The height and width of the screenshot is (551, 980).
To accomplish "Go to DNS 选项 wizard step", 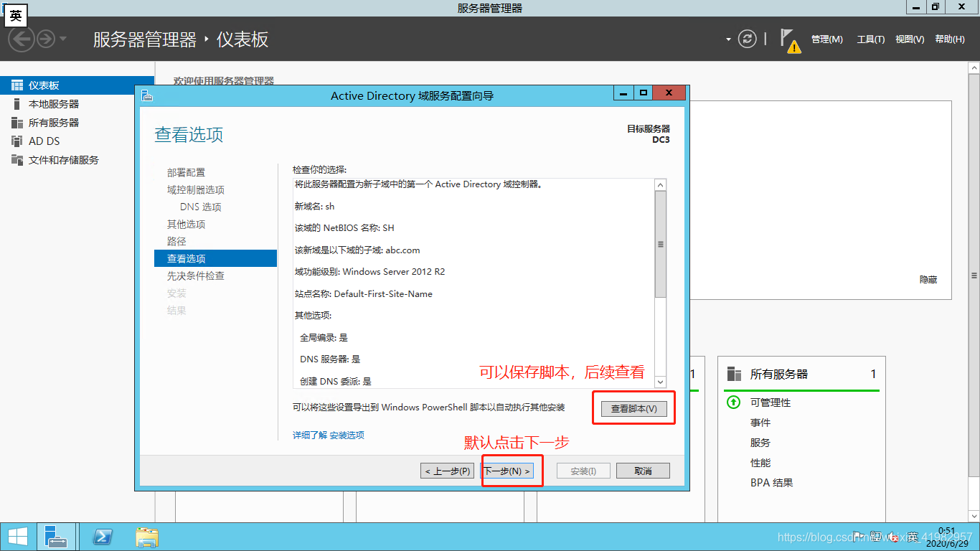I will pyautogui.click(x=201, y=207).
